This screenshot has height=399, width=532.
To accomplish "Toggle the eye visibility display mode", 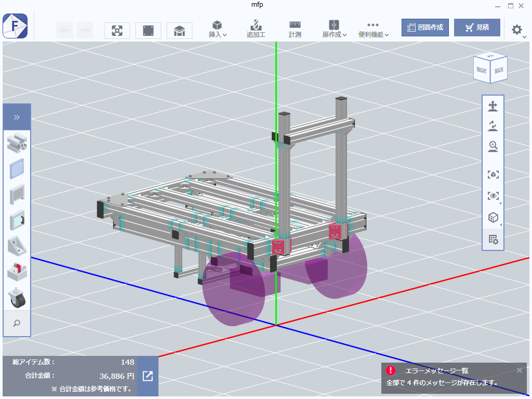I will click(x=493, y=196).
